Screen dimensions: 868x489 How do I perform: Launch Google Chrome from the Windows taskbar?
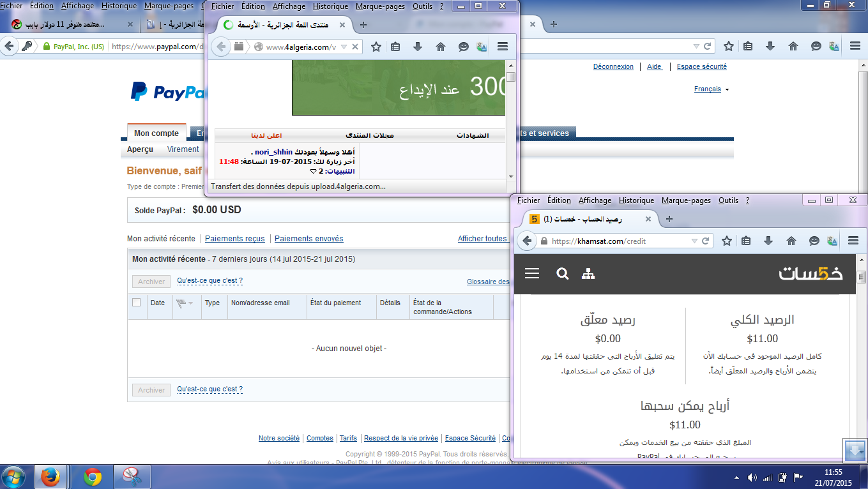tap(93, 476)
